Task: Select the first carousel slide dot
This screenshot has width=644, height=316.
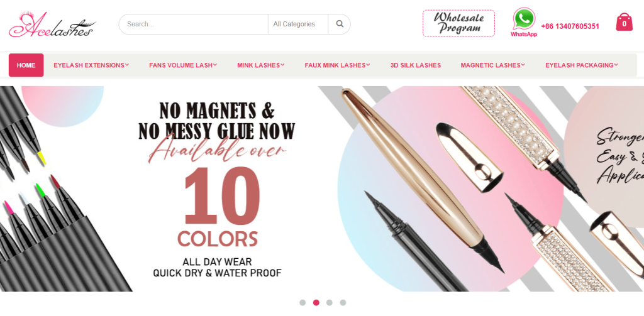Action: pyautogui.click(x=303, y=303)
